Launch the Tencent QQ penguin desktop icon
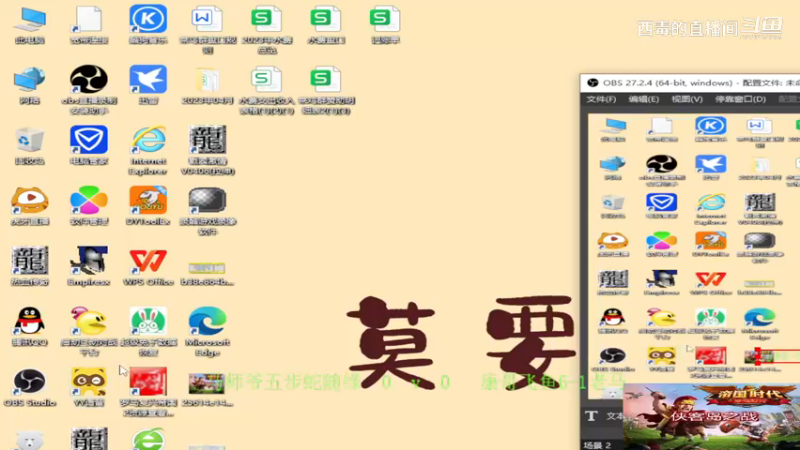The height and width of the screenshot is (450, 800). 30,326
